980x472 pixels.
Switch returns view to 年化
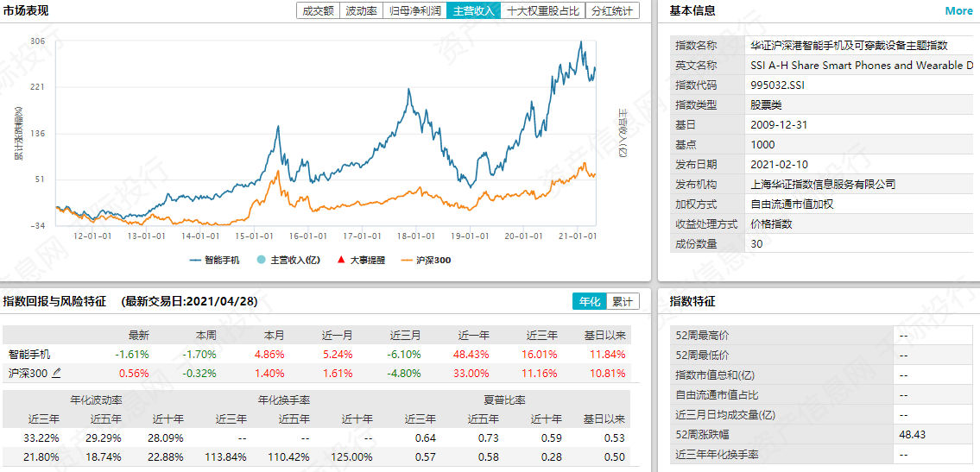589,301
